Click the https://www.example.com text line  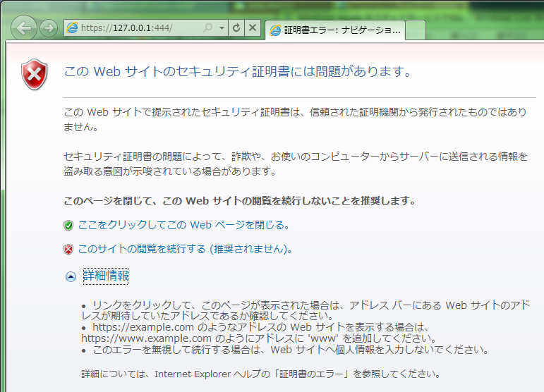[259, 338]
